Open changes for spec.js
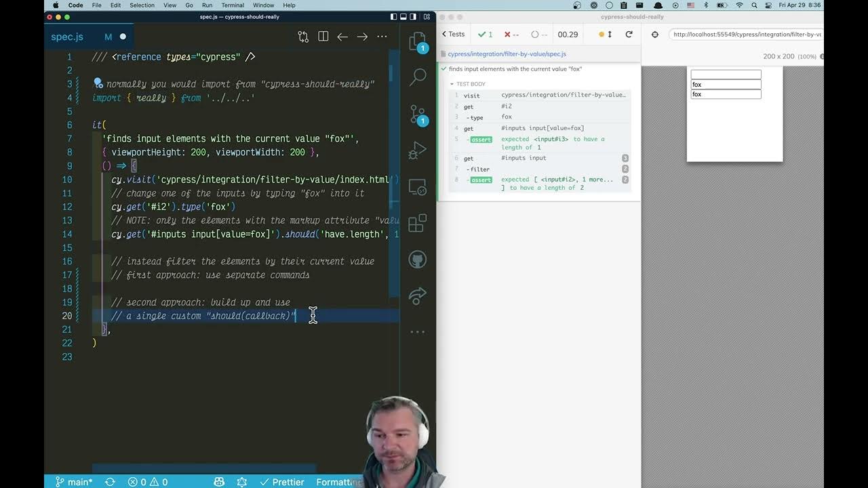Viewport: 868px width, 488px height. pos(303,37)
